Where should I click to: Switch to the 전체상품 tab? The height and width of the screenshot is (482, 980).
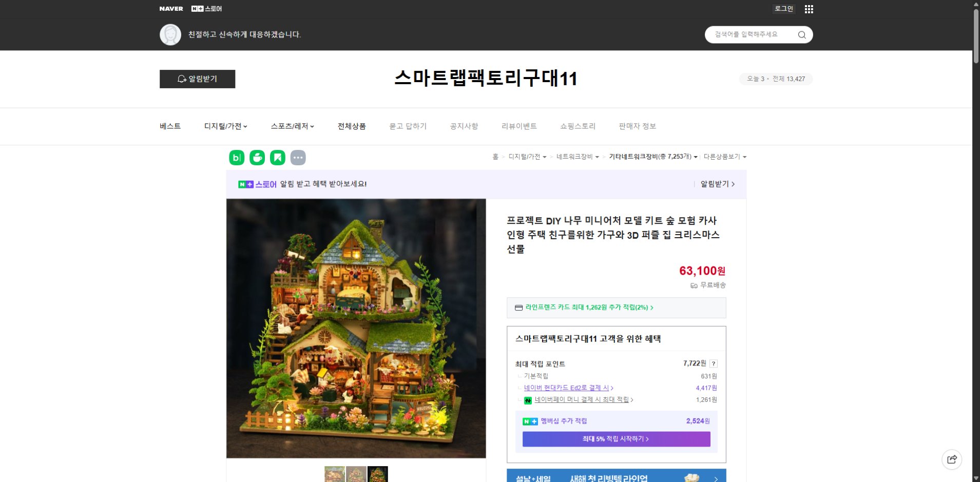352,126
